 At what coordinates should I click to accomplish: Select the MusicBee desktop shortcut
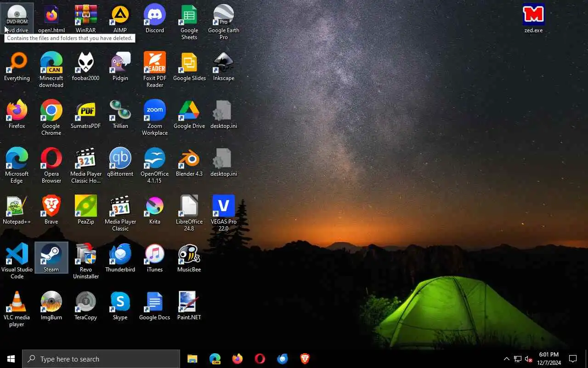click(x=189, y=258)
